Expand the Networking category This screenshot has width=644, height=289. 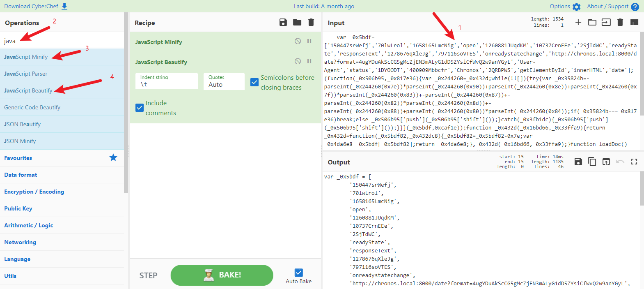click(62, 242)
